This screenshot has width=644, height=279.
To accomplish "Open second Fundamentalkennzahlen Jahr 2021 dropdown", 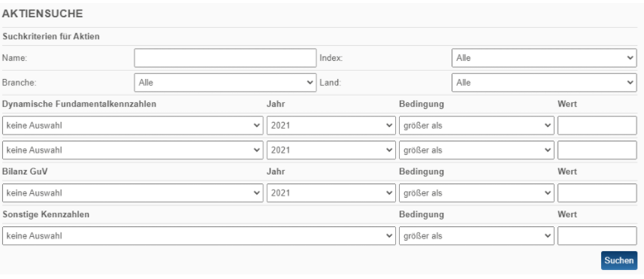I will tap(331, 150).
